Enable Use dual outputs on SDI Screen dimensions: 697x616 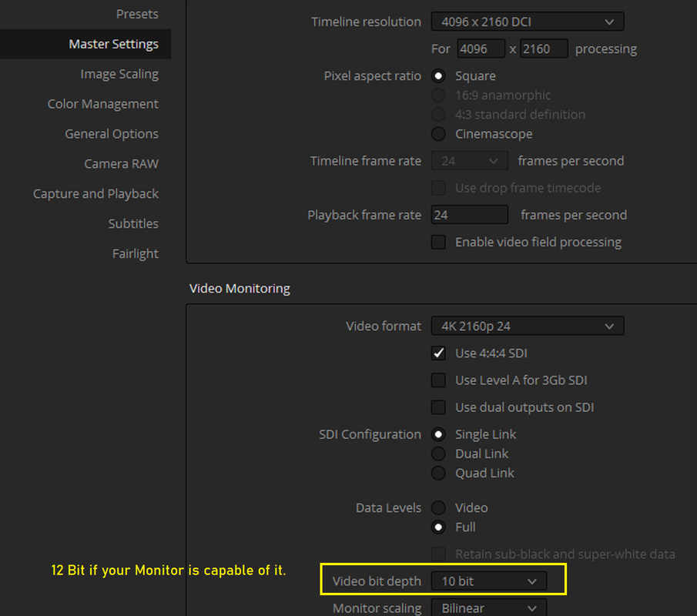click(x=438, y=407)
